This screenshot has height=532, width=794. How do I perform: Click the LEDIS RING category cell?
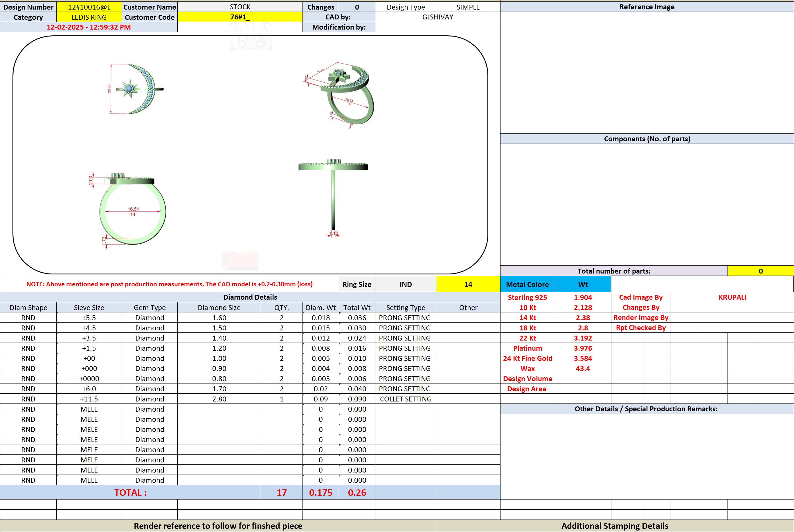click(x=89, y=17)
